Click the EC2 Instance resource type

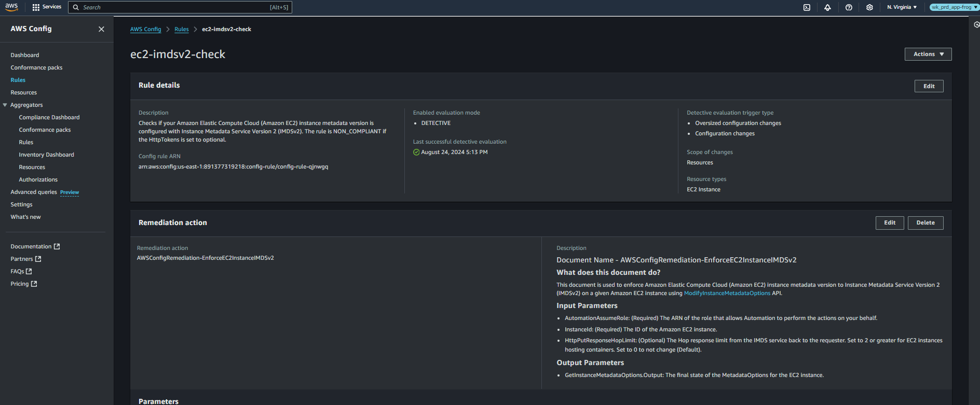pyautogui.click(x=703, y=189)
